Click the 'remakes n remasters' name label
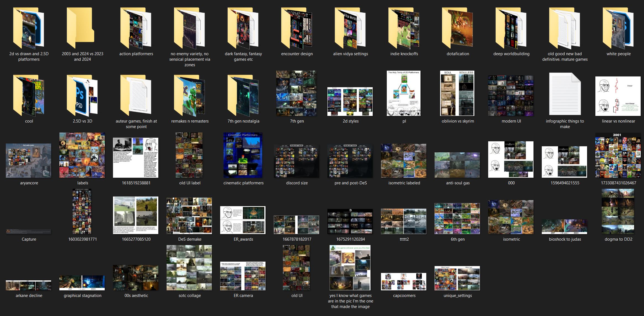This screenshot has width=644, height=316. [190, 121]
